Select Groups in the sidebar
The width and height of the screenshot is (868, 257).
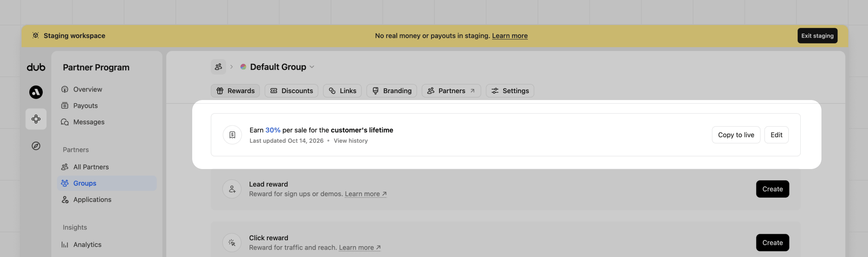107,183
